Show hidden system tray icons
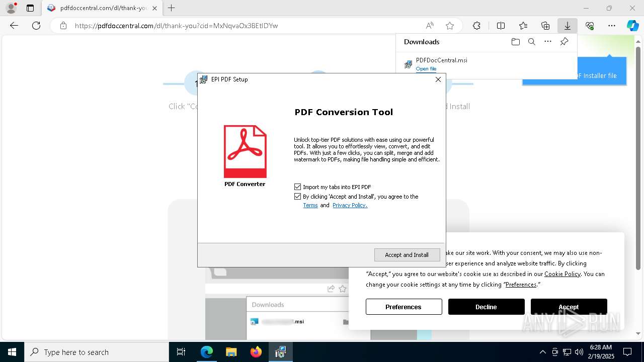This screenshot has height=362, width=644. pyautogui.click(x=542, y=352)
